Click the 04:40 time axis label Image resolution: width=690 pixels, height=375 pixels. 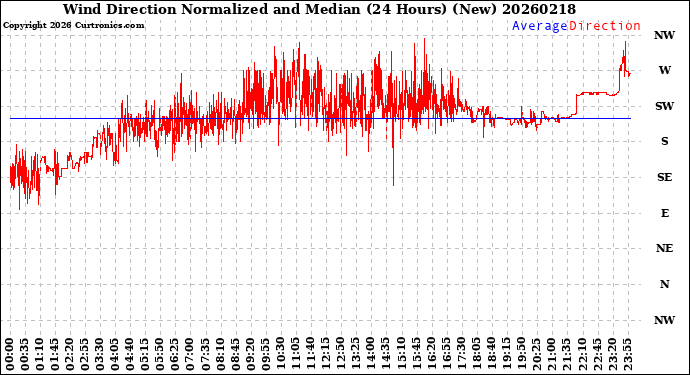(x=131, y=355)
